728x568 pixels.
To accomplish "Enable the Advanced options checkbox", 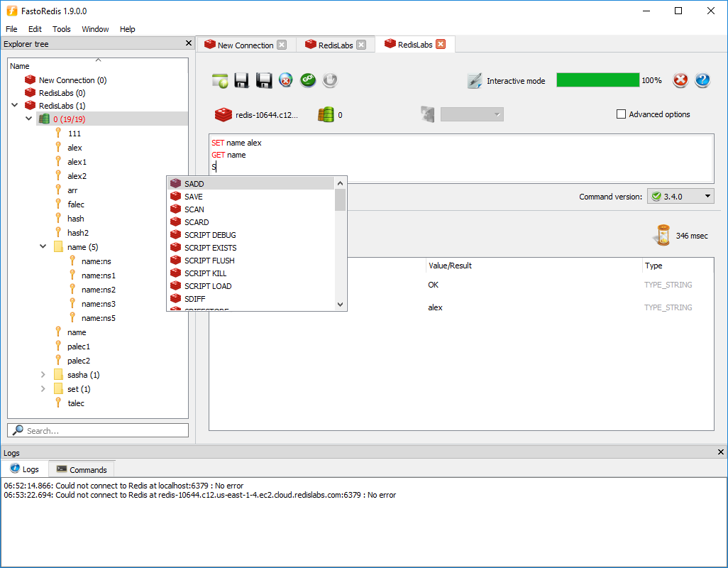I will pyautogui.click(x=621, y=114).
